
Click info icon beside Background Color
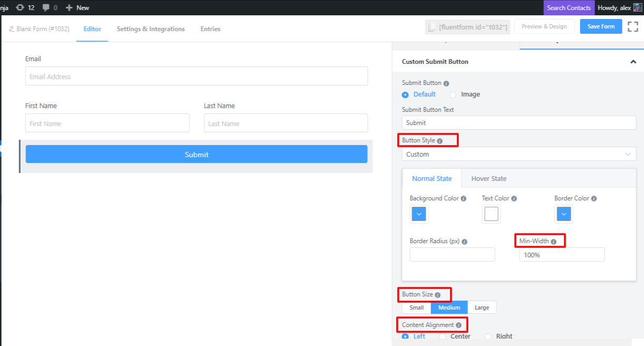click(x=464, y=199)
